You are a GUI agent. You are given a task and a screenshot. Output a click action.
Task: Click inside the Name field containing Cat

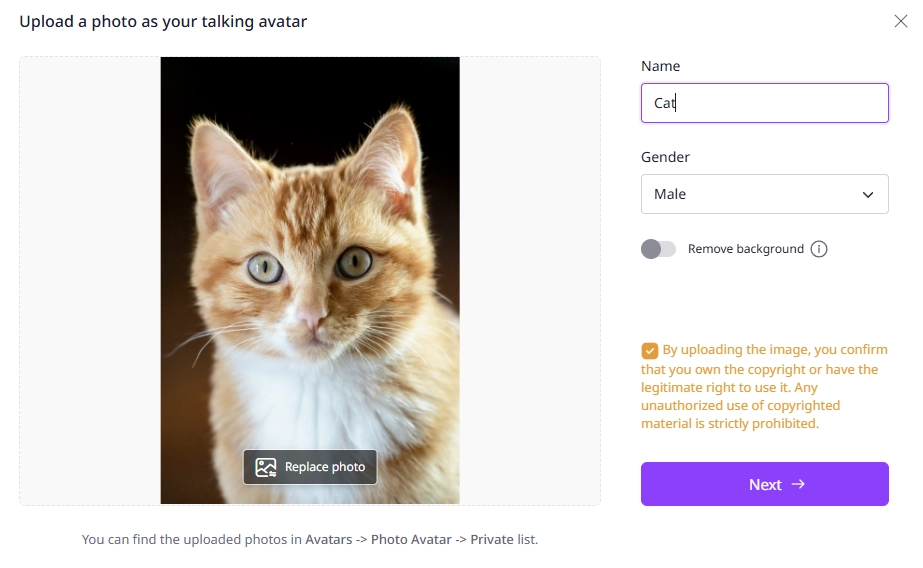point(764,103)
